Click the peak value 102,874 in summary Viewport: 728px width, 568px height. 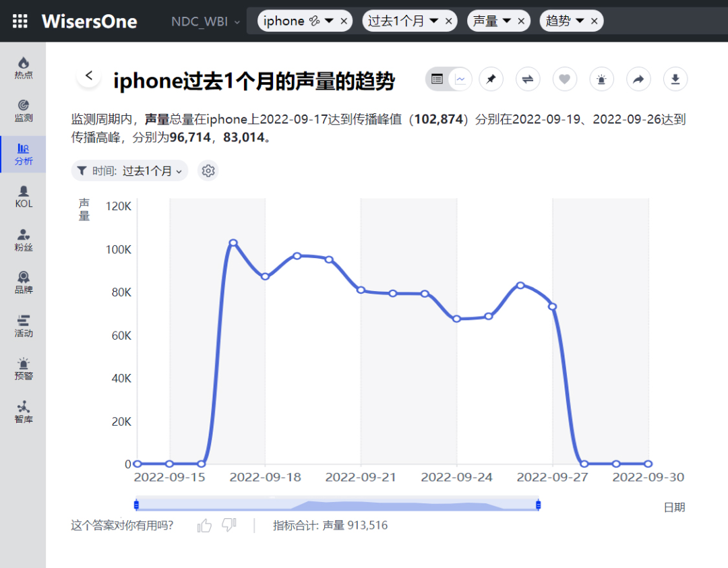point(439,119)
